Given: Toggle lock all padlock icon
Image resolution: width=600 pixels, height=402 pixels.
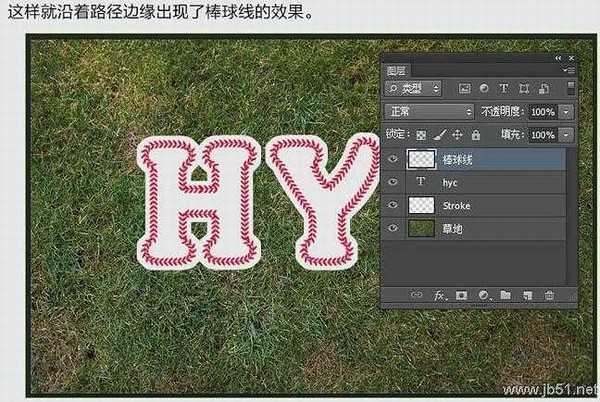Looking at the screenshot, I should [x=476, y=134].
